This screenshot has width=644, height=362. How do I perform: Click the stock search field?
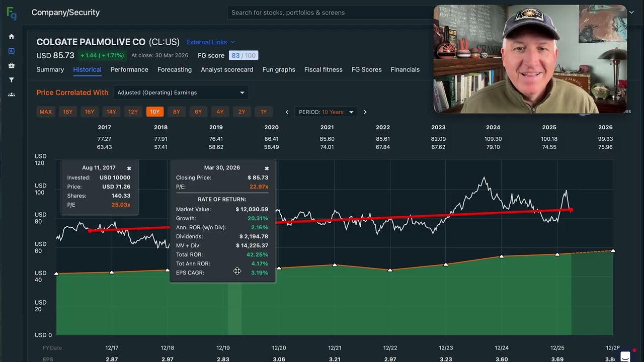(x=330, y=13)
